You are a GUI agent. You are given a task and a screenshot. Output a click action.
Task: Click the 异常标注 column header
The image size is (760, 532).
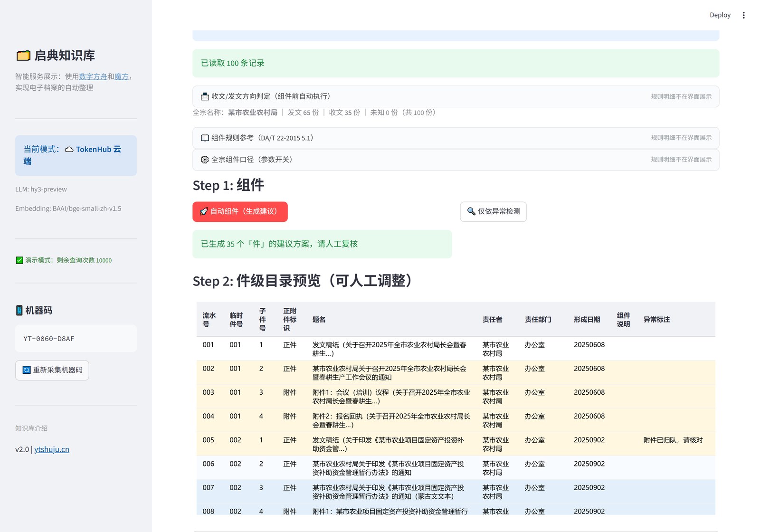676,320
